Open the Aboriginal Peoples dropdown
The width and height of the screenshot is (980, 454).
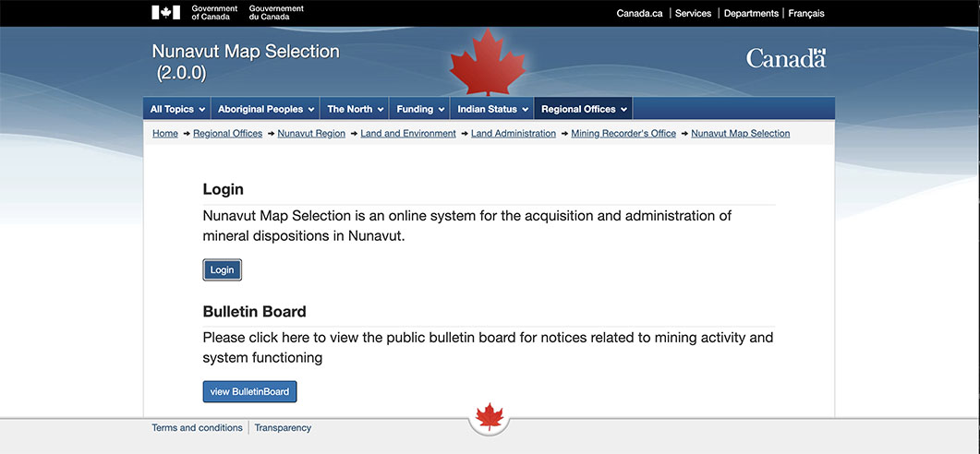point(266,109)
